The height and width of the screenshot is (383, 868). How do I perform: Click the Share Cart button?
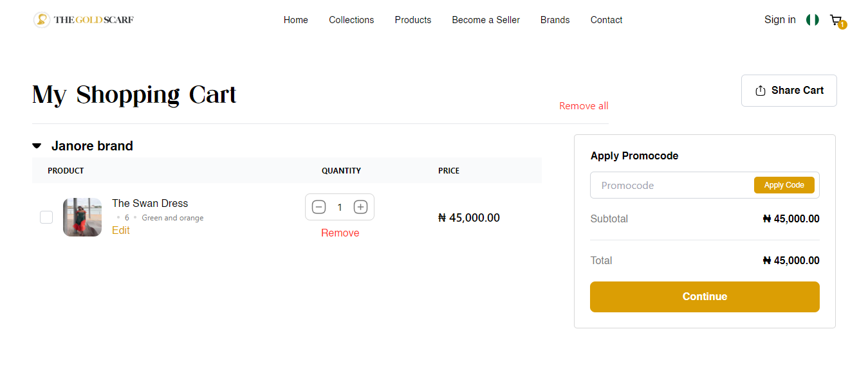click(x=789, y=91)
